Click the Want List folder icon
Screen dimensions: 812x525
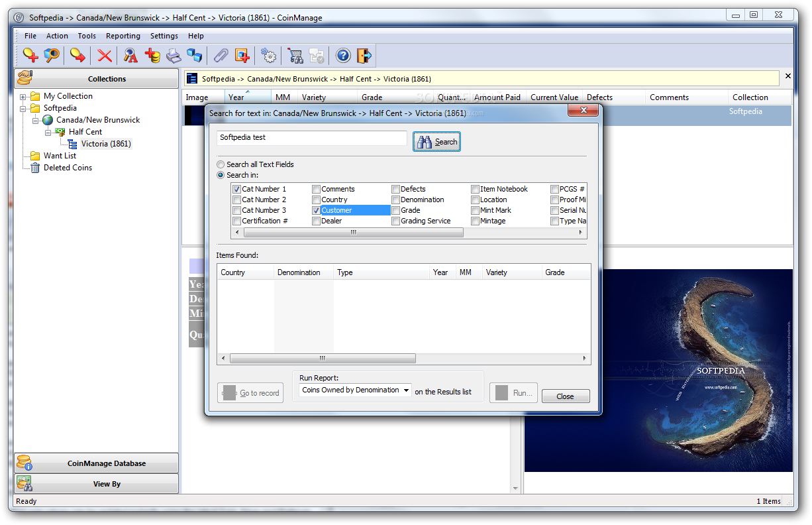(x=35, y=156)
